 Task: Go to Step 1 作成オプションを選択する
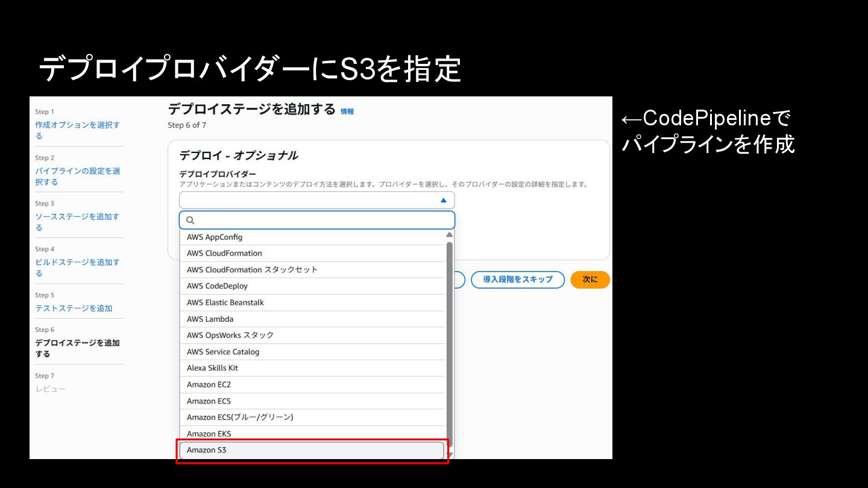tap(77, 130)
